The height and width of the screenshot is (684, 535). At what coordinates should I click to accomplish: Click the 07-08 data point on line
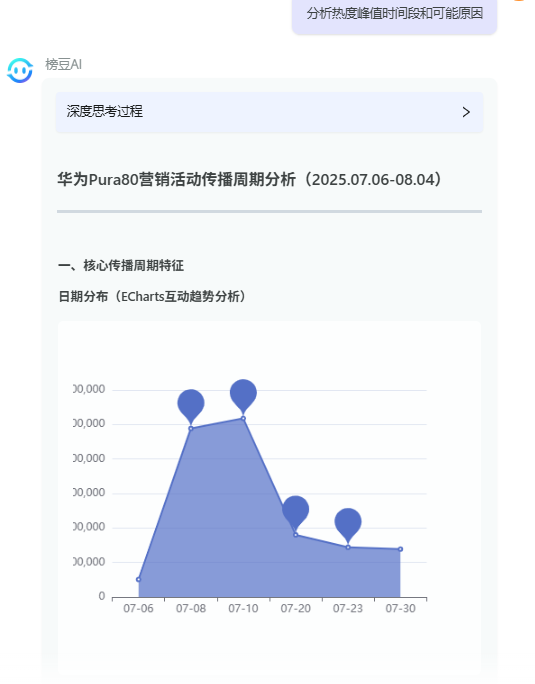tap(191, 428)
